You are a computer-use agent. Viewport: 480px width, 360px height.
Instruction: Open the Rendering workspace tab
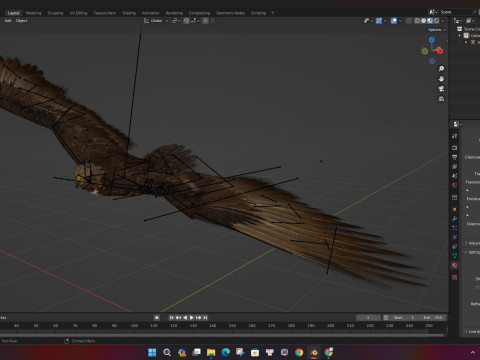tap(174, 13)
